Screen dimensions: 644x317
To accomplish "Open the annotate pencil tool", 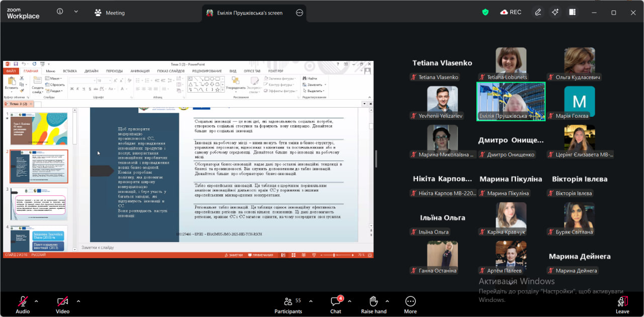I will pyautogui.click(x=538, y=12).
